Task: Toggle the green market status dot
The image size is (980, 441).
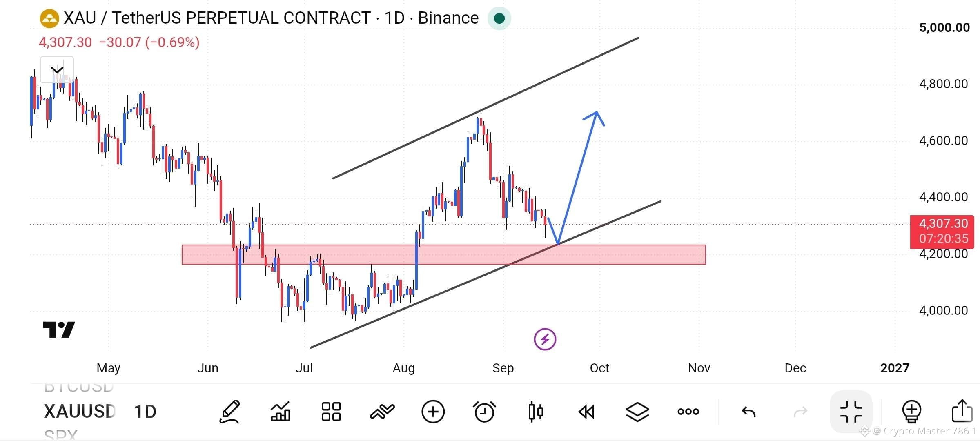Action: 499,18
